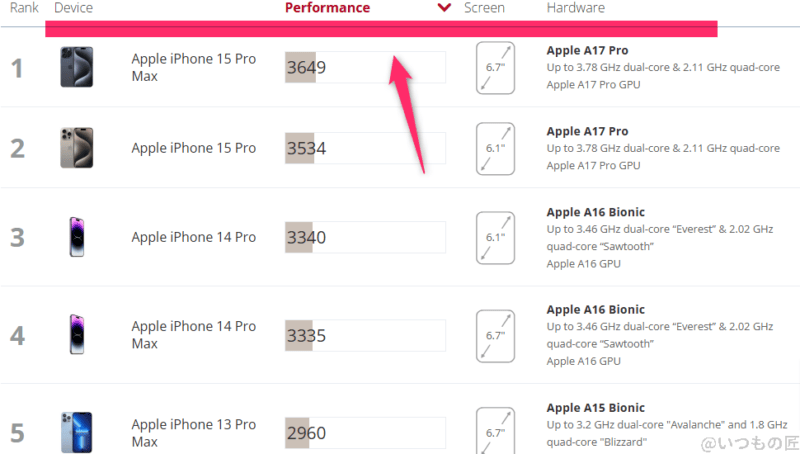Sort by the Hardware column header
The image size is (800, 454).
pos(575,8)
